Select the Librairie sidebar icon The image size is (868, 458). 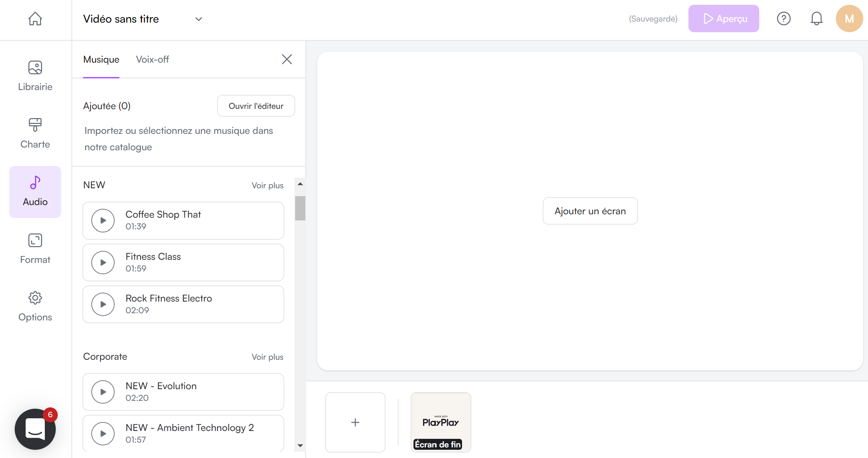(35, 75)
